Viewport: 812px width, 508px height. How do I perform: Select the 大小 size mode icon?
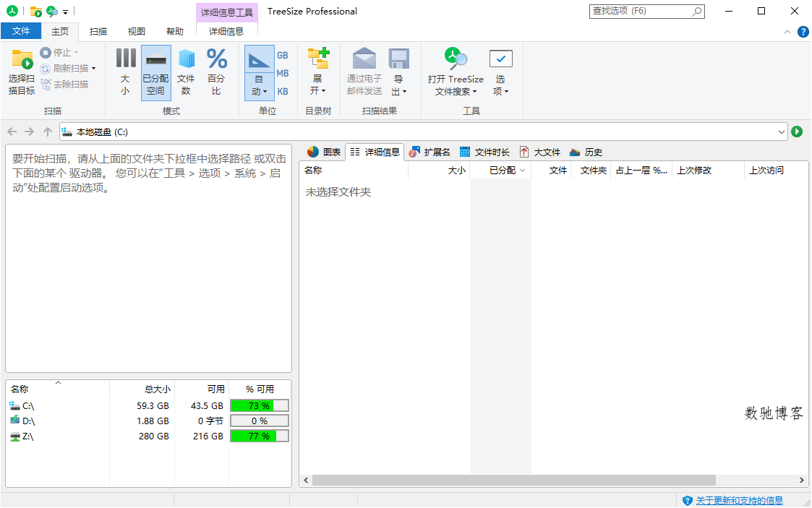(x=125, y=58)
